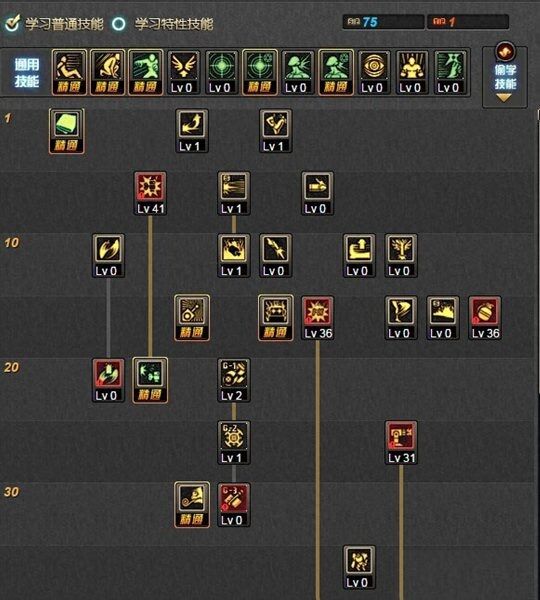Open the 通用技能 category label

point(27,73)
